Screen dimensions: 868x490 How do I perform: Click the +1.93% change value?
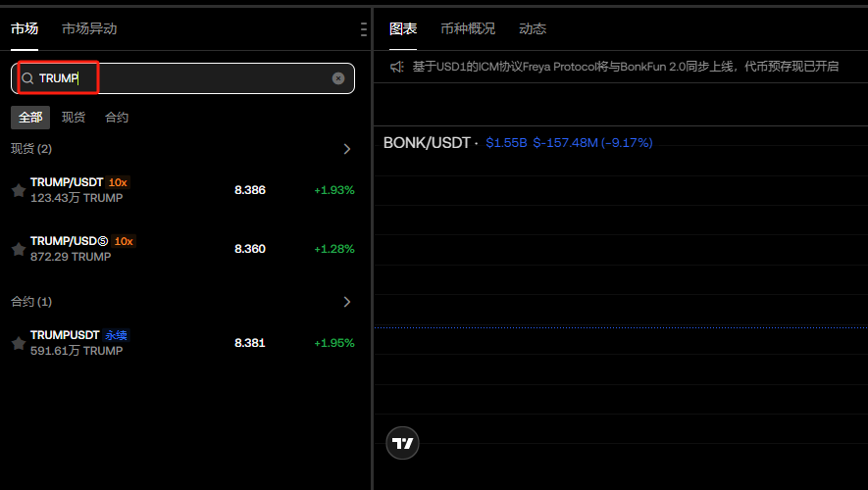tap(334, 190)
